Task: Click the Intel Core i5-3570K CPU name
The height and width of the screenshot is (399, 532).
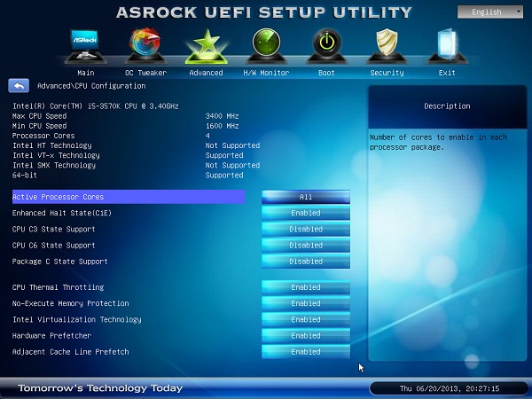Action: pyautogui.click(x=96, y=106)
